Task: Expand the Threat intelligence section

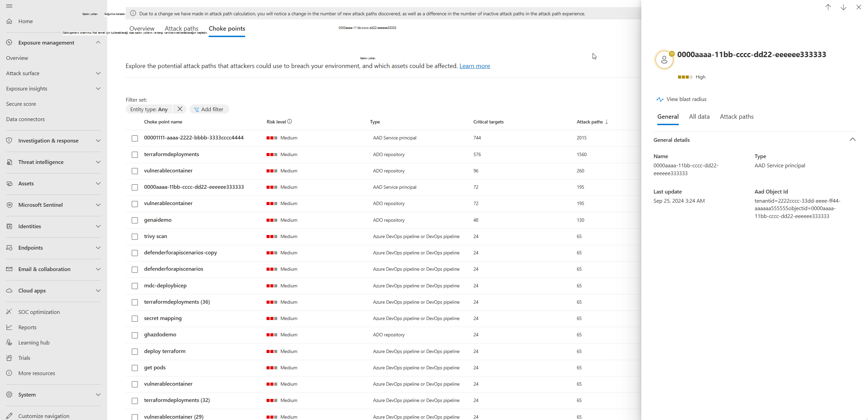Action: tap(98, 162)
